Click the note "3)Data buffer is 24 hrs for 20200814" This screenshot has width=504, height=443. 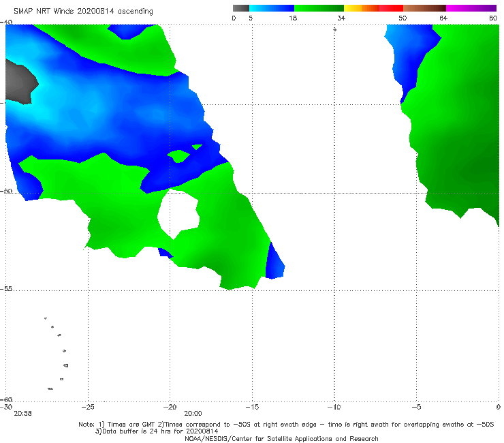pos(157,431)
